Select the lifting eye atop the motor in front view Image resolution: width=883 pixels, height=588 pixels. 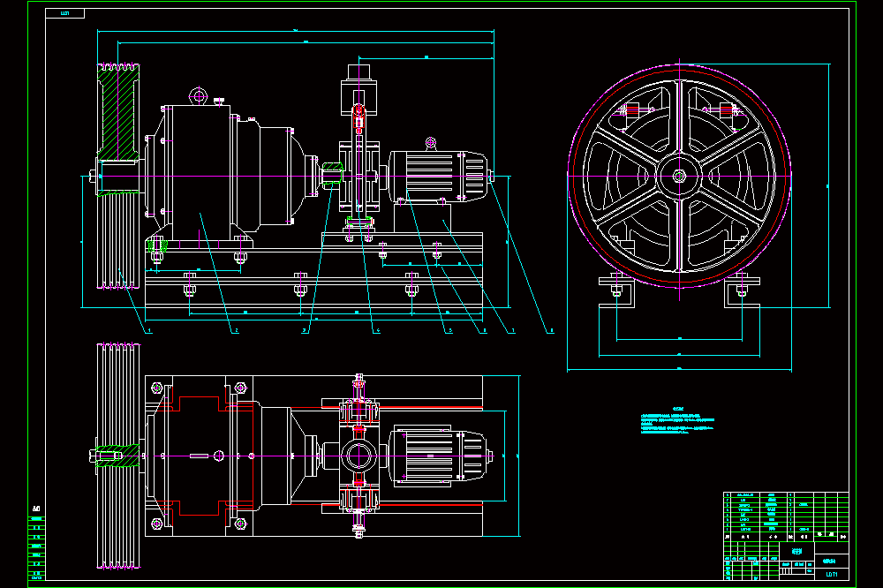[x=430, y=143]
